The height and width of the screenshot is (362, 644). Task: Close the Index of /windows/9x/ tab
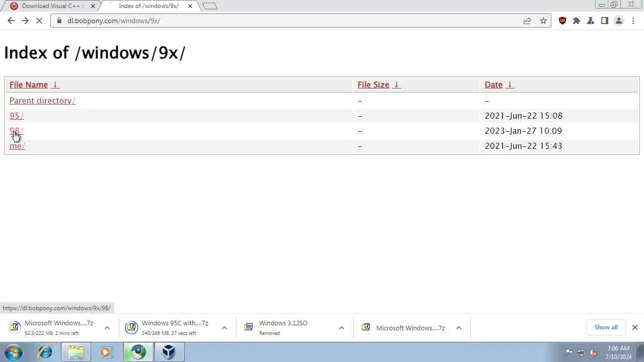pyautogui.click(x=190, y=6)
